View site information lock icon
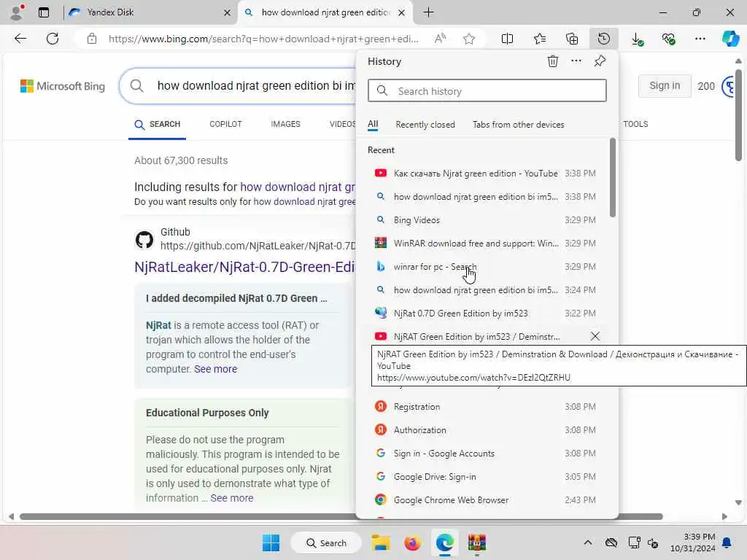This screenshot has width=747, height=560. click(92, 39)
